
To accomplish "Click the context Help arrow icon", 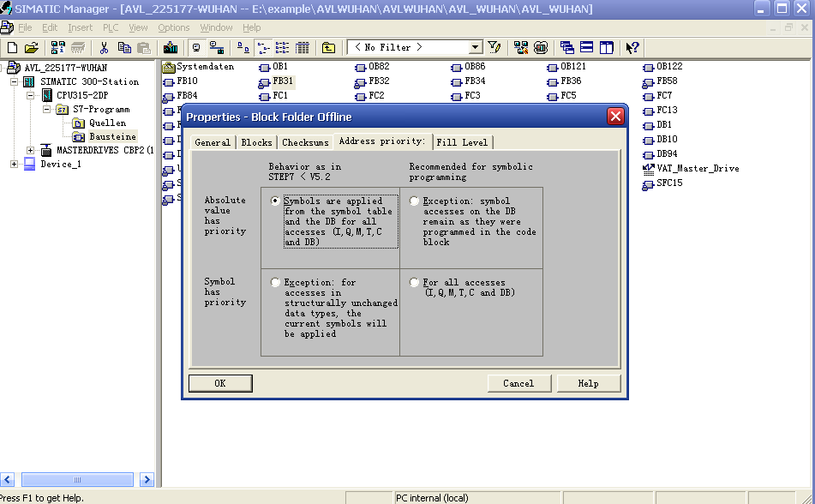I will (632, 48).
